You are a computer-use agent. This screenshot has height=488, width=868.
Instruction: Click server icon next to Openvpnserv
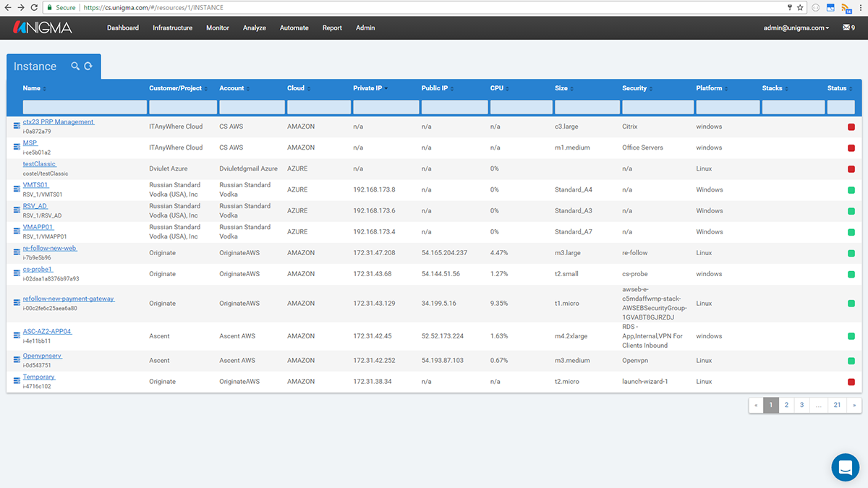(x=17, y=360)
